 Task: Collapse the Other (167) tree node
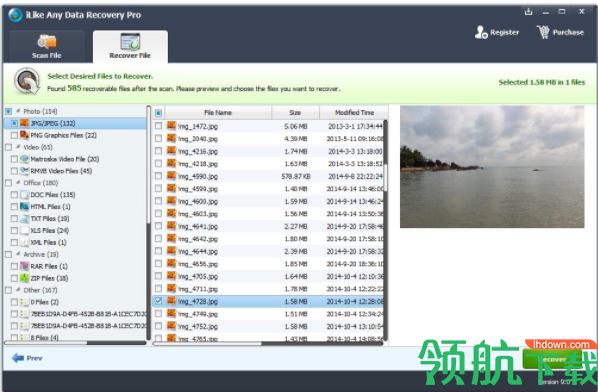click(x=18, y=289)
